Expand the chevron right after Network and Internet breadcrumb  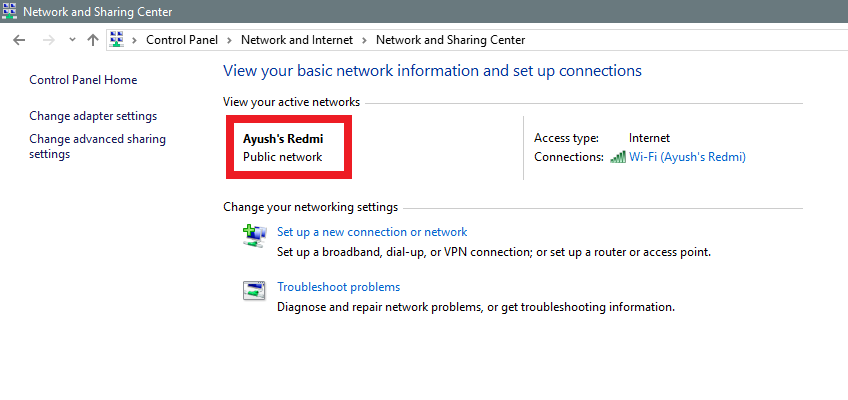364,40
